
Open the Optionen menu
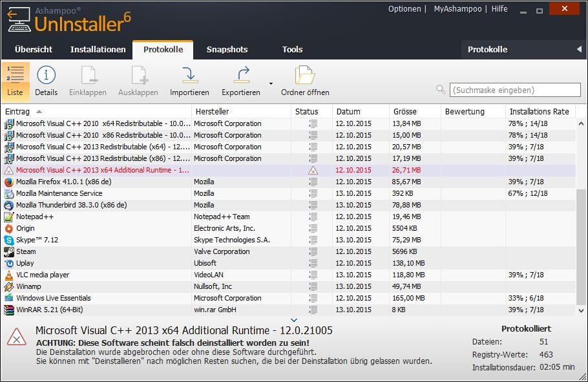pyautogui.click(x=404, y=9)
